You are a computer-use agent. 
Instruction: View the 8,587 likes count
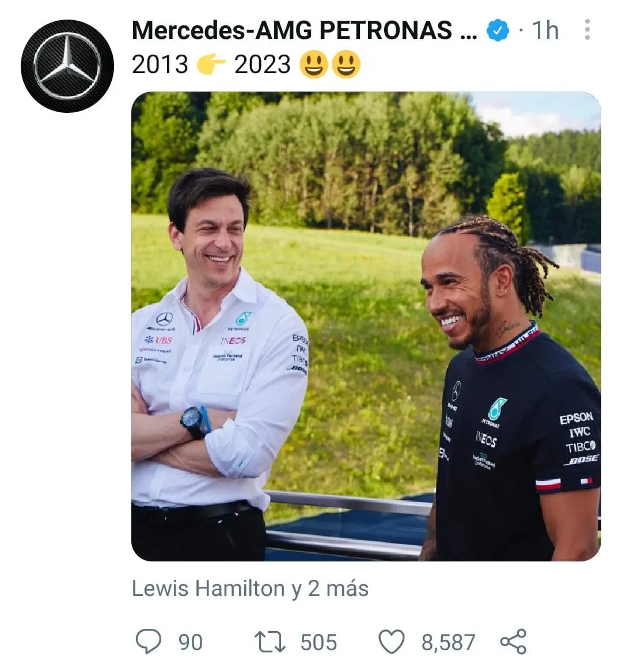click(x=448, y=643)
